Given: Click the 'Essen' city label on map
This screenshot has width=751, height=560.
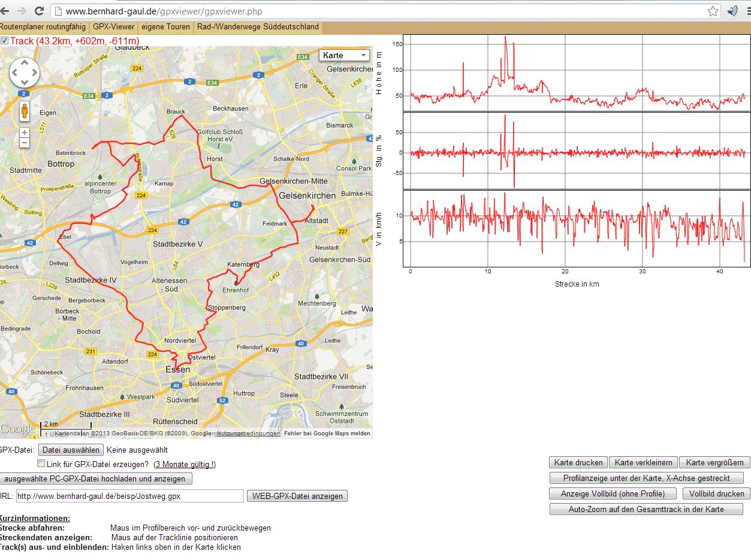Looking at the screenshot, I should click(x=178, y=370).
